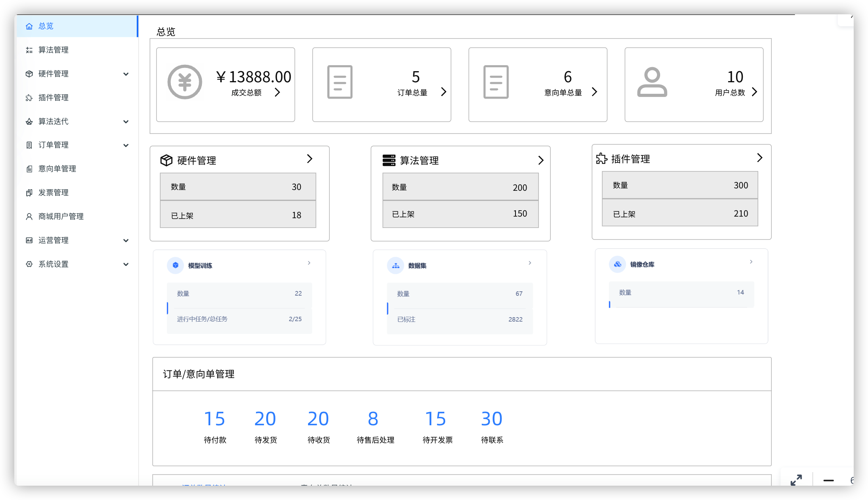Viewport: 868px width, 500px height.
Task: Click the 商城用户管理 user icon
Action: [x=29, y=217]
